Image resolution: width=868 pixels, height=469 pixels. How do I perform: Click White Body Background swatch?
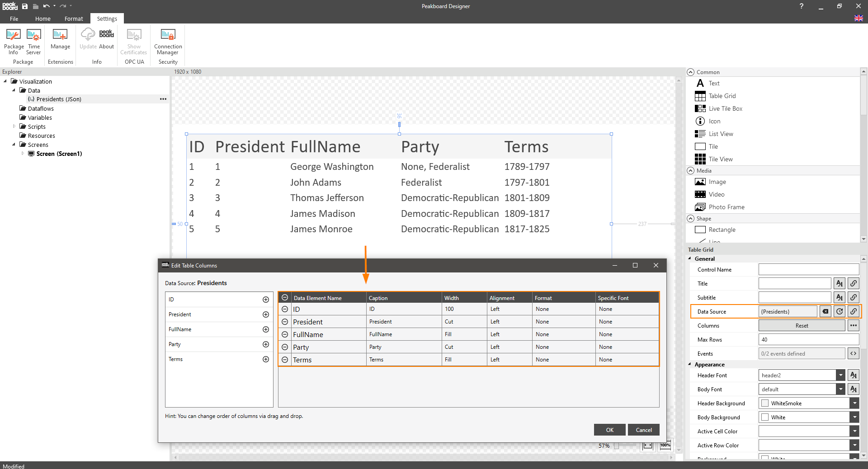(765, 417)
